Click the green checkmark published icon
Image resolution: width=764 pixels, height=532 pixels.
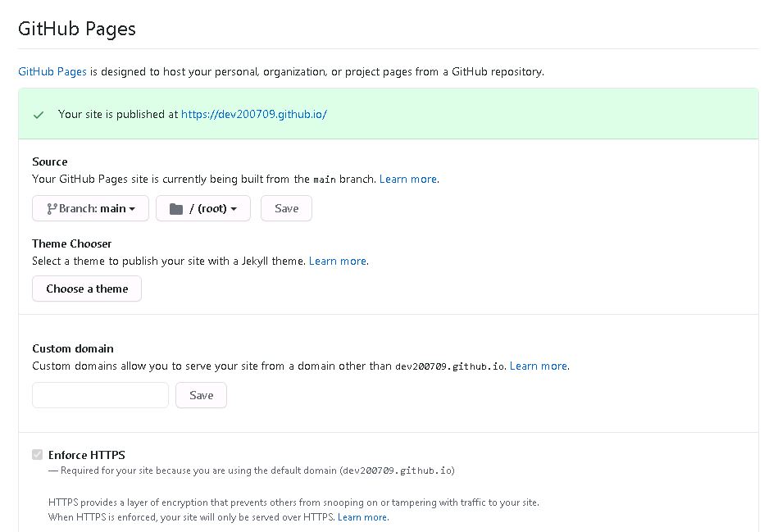coord(39,115)
